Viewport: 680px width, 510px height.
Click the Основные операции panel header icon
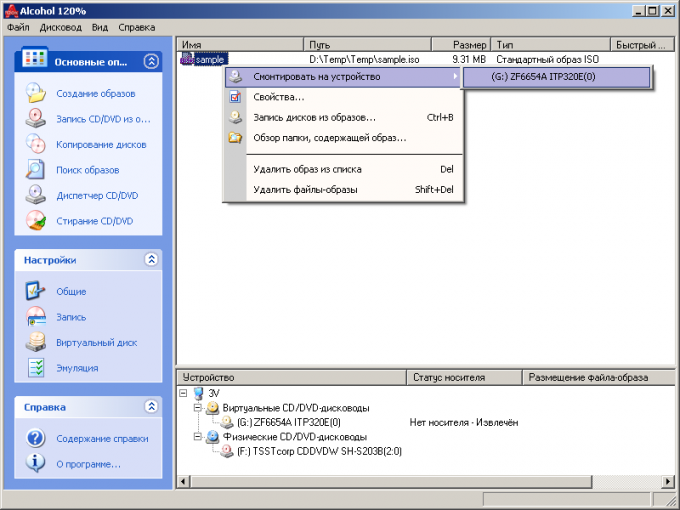click(x=34, y=58)
